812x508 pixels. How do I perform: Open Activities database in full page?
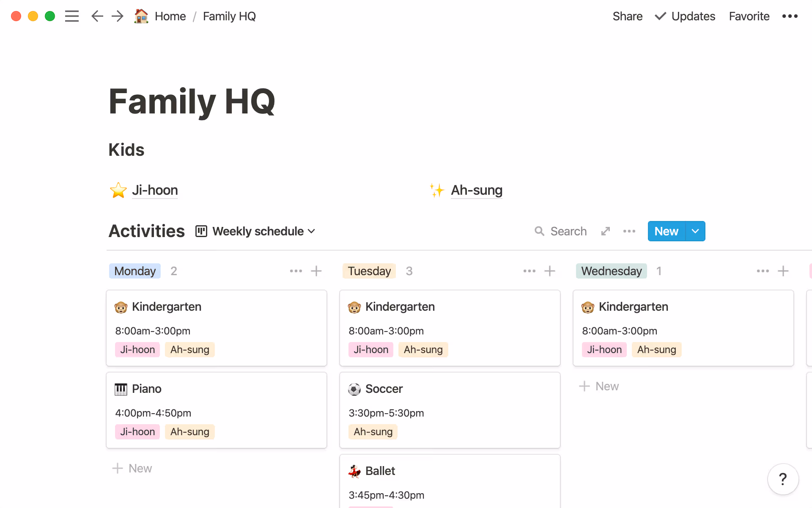(x=606, y=231)
